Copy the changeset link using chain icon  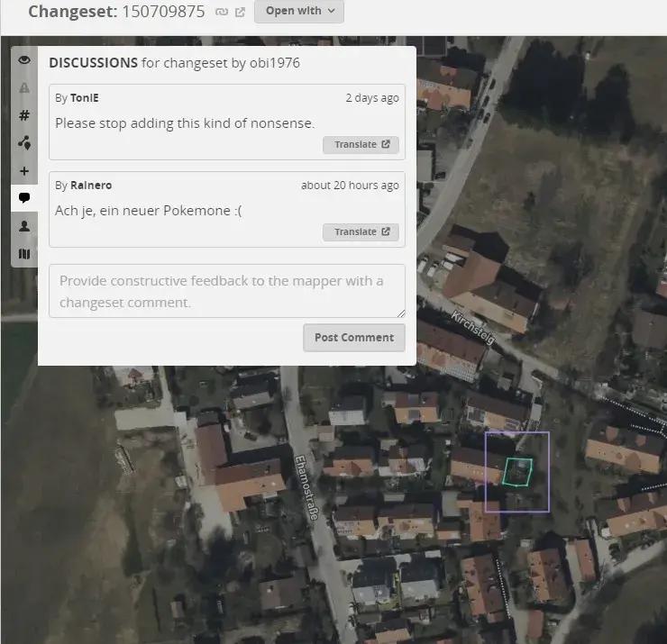222,12
